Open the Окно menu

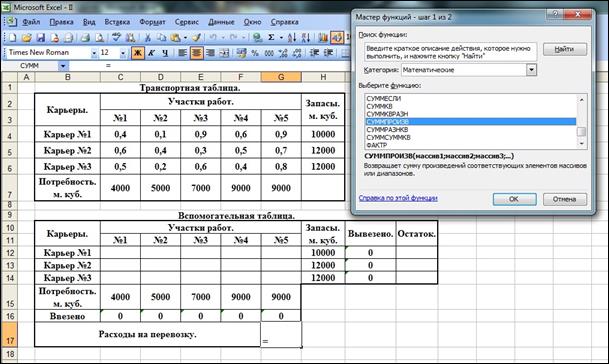click(x=252, y=22)
